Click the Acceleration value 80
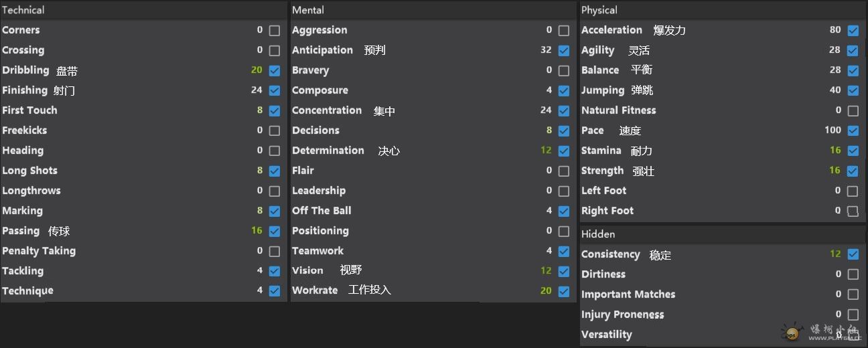This screenshot has height=348, width=868. pyautogui.click(x=835, y=30)
